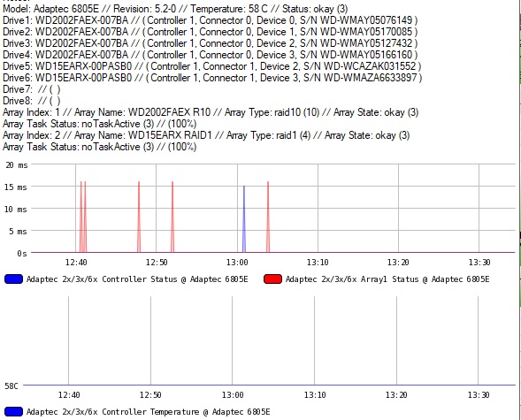
Task: Click the red Array1 Status legend swatch
Action: click(x=272, y=279)
